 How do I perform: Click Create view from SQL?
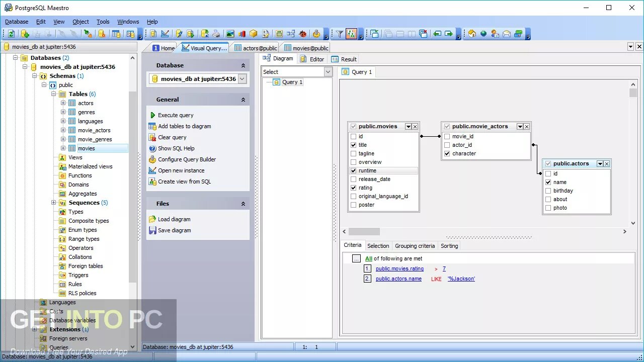[x=184, y=182]
